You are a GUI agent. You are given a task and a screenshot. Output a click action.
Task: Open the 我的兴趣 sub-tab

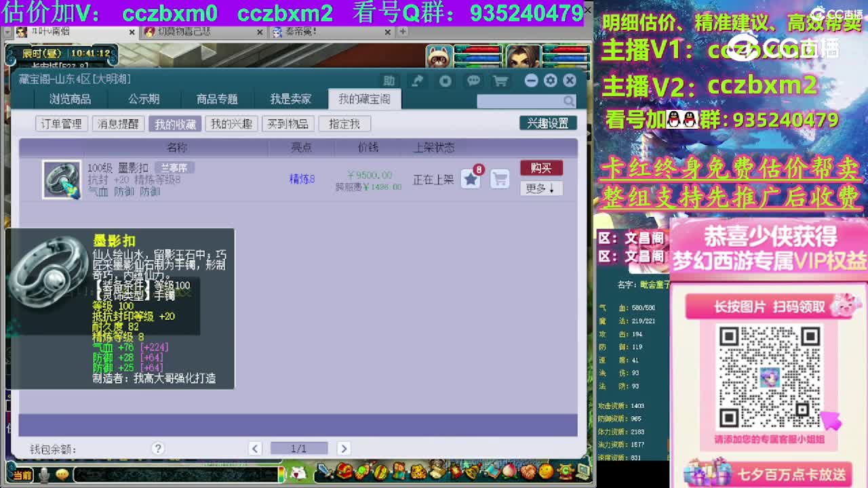click(231, 124)
